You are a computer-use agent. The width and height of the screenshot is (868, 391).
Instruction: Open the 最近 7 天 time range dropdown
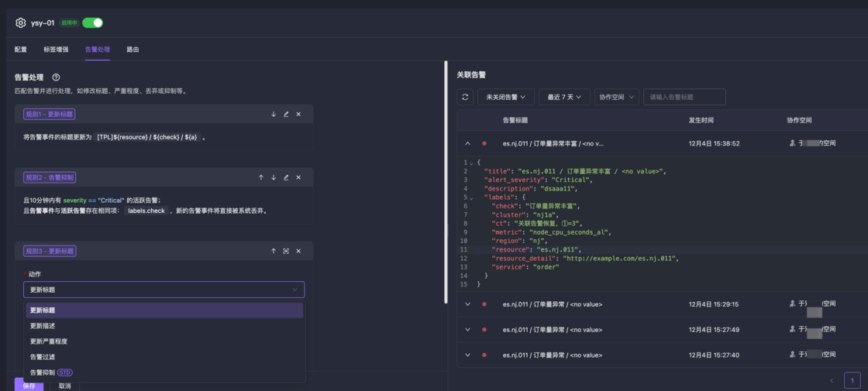click(x=564, y=97)
